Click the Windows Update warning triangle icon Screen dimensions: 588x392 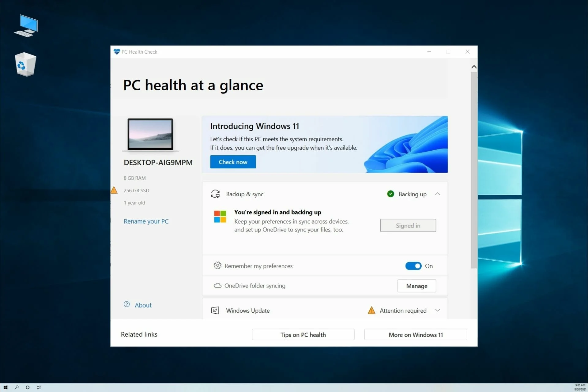click(371, 310)
